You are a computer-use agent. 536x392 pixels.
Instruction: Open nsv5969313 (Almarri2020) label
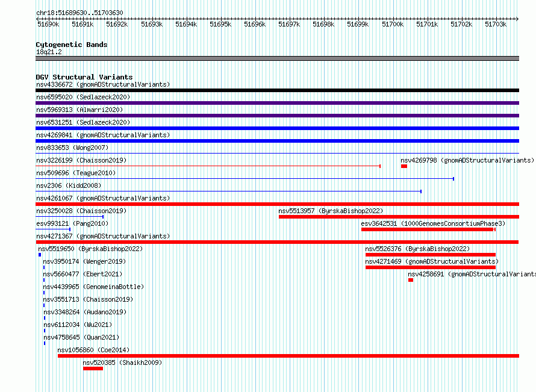click(x=79, y=110)
